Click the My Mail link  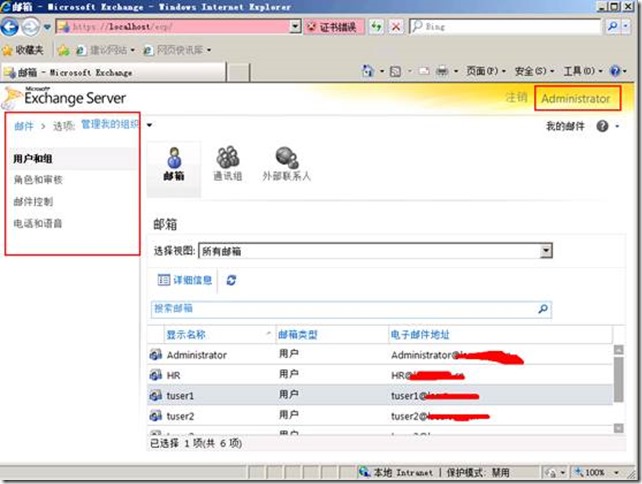(x=565, y=126)
